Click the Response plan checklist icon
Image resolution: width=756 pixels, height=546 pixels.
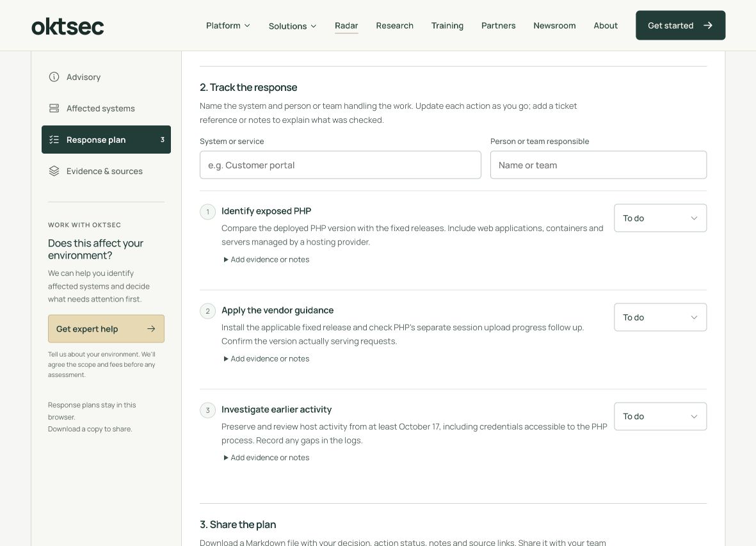54,140
